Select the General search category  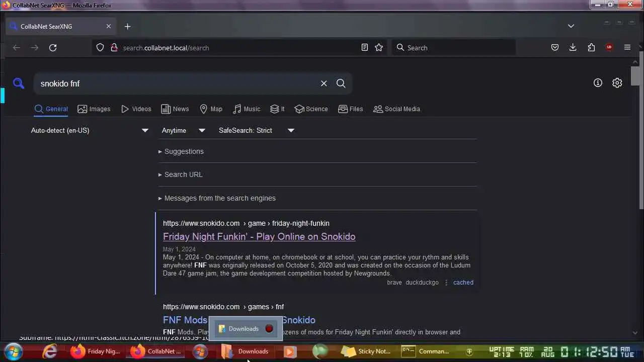(x=51, y=109)
